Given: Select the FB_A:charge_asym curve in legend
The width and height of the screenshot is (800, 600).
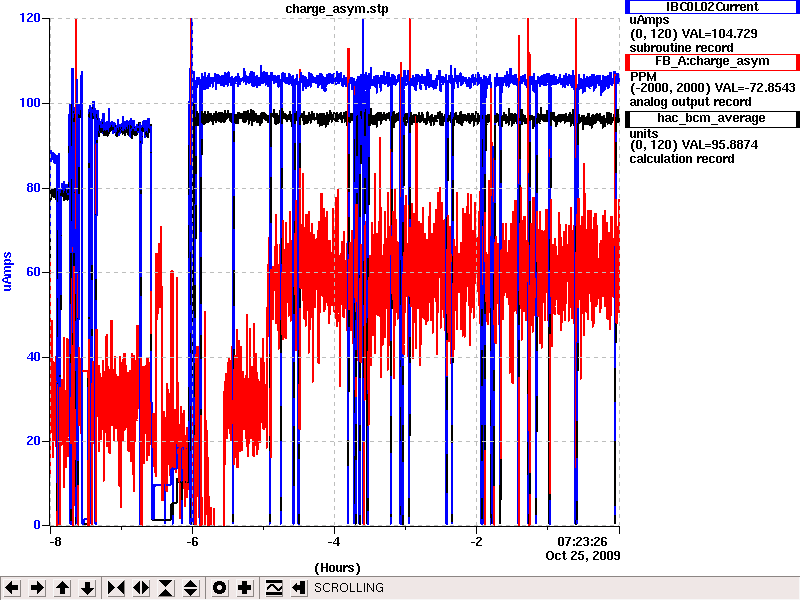Looking at the screenshot, I should coord(712,61).
